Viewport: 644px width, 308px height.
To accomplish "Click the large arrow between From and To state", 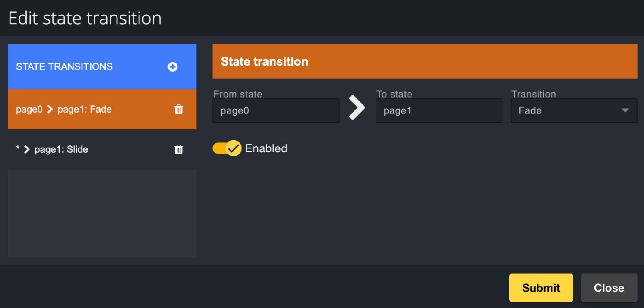I will point(357,107).
